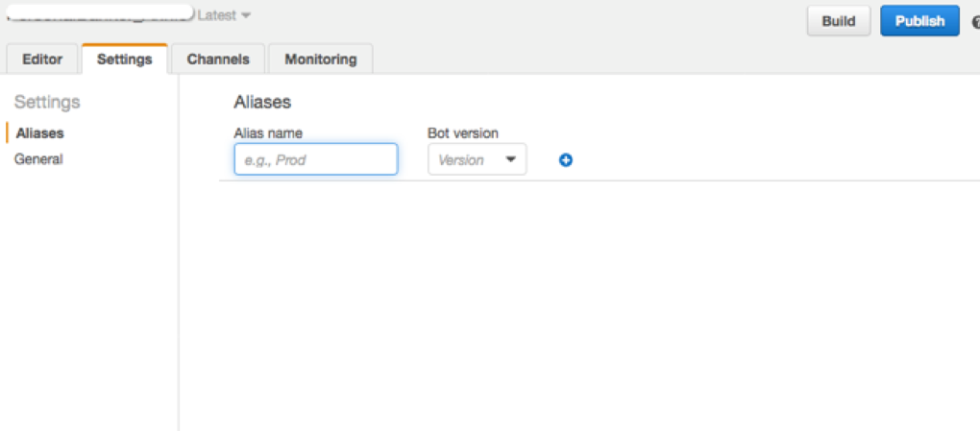
Task: Click the Bot version label
Action: (x=463, y=133)
